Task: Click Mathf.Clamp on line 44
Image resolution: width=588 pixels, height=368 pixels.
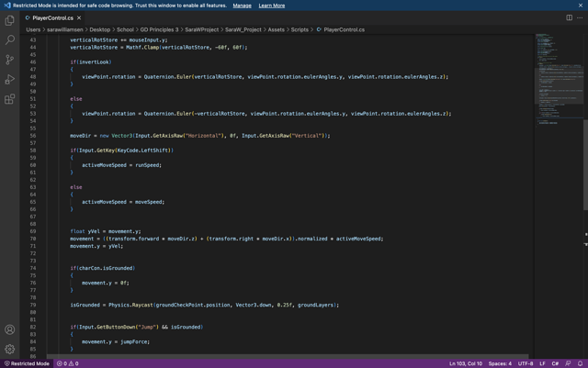Action: tap(142, 47)
